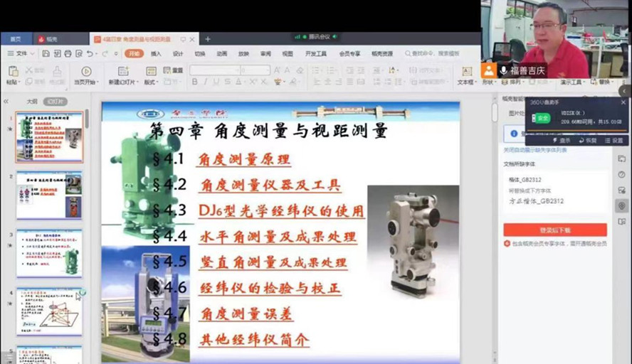632x364 pixels.
Task: Click the Text Box (文本框) icon
Action: coord(466,72)
